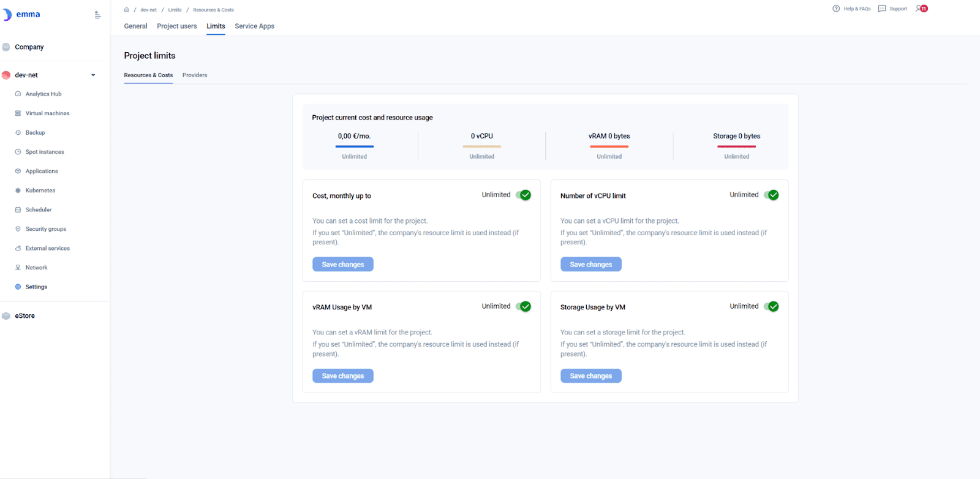Open notifications icon with red badge
The height and width of the screenshot is (479, 980).
[921, 9]
